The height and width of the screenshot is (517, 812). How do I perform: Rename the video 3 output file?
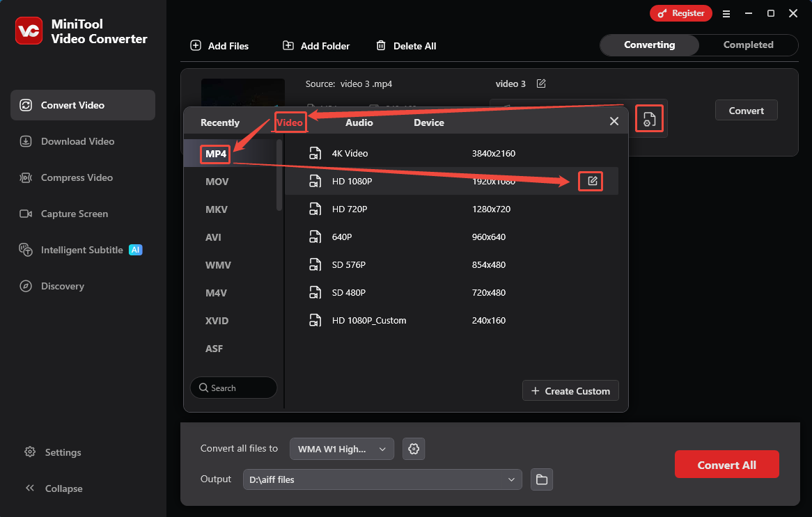click(542, 83)
